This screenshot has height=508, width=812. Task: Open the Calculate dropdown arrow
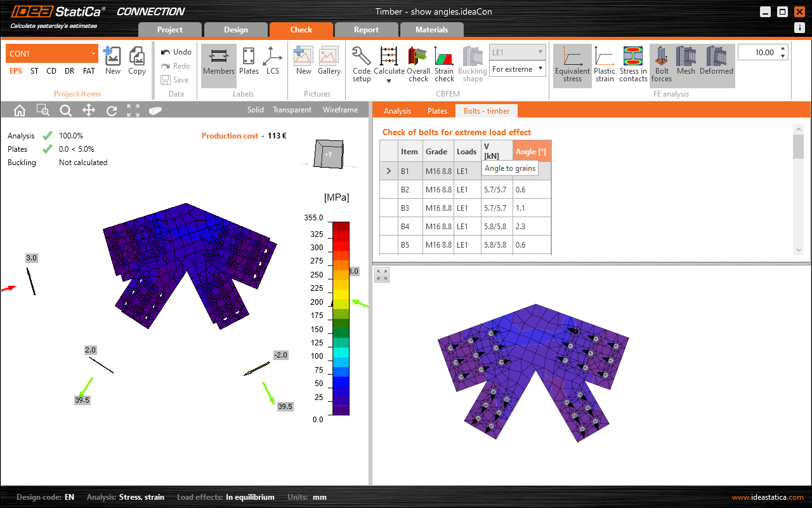point(389,81)
